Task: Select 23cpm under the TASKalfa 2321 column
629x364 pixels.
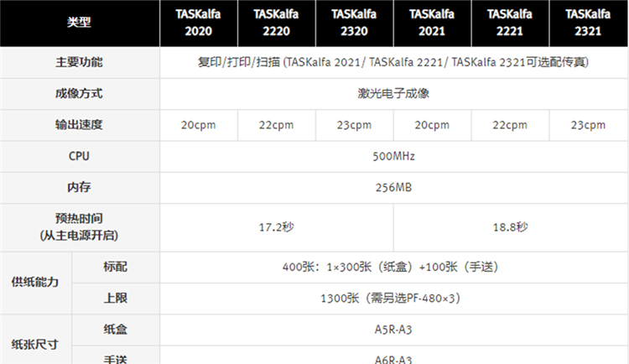Action: 587,125
